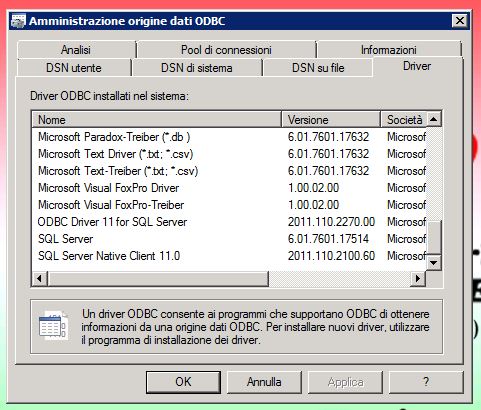Sort drivers by Versione column header
Screen dimensions: 481x410
331,120
